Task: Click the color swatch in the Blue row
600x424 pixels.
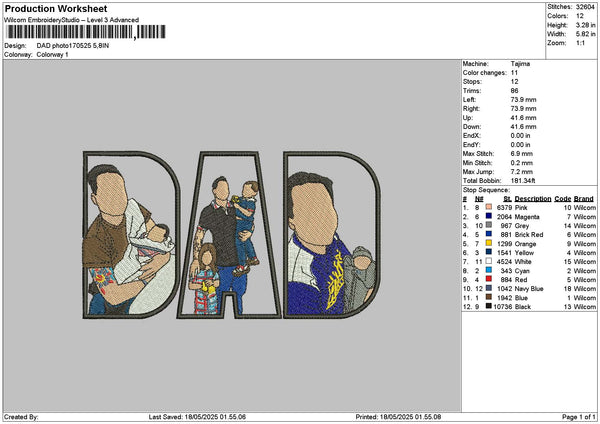Action: tap(489, 297)
